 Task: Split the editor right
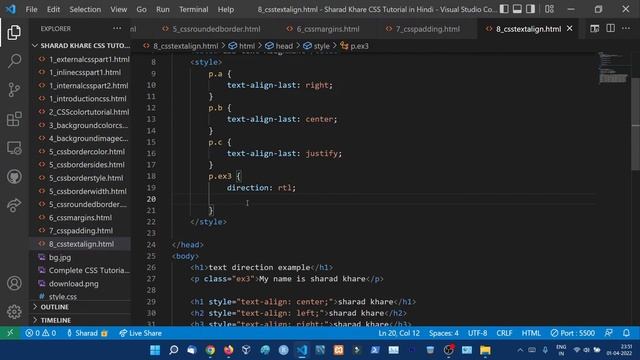click(x=611, y=29)
